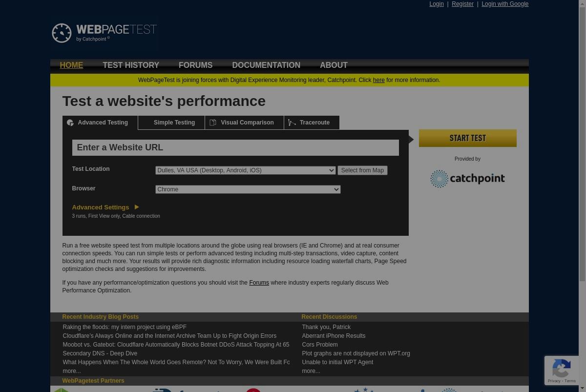Click the WebPageTest logo

(104, 33)
